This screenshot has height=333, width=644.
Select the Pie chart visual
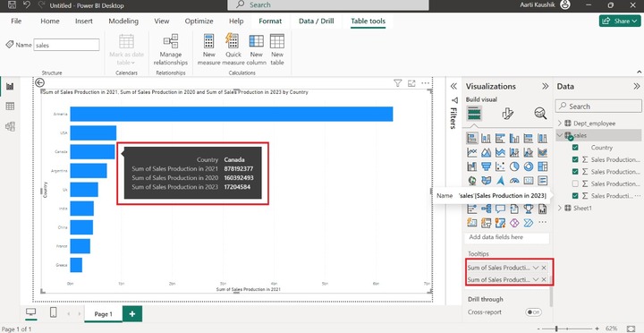pos(514,166)
